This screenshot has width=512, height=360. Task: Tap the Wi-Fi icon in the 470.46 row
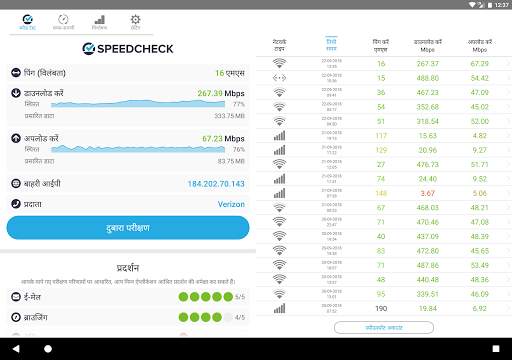click(279, 222)
